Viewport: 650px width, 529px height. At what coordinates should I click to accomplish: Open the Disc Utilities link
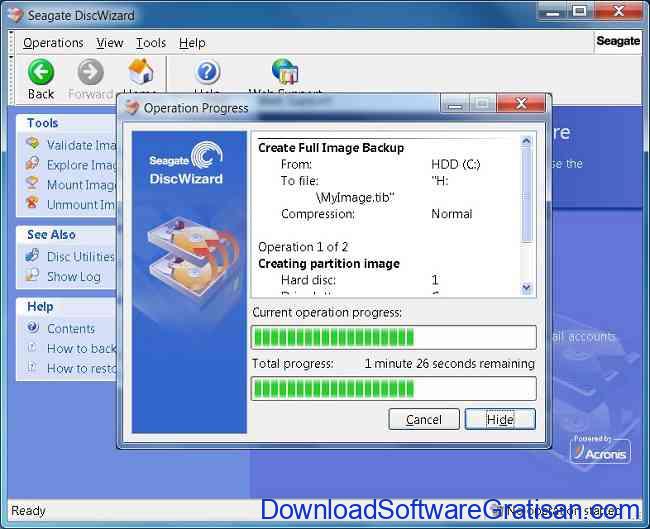pyautogui.click(x=81, y=257)
